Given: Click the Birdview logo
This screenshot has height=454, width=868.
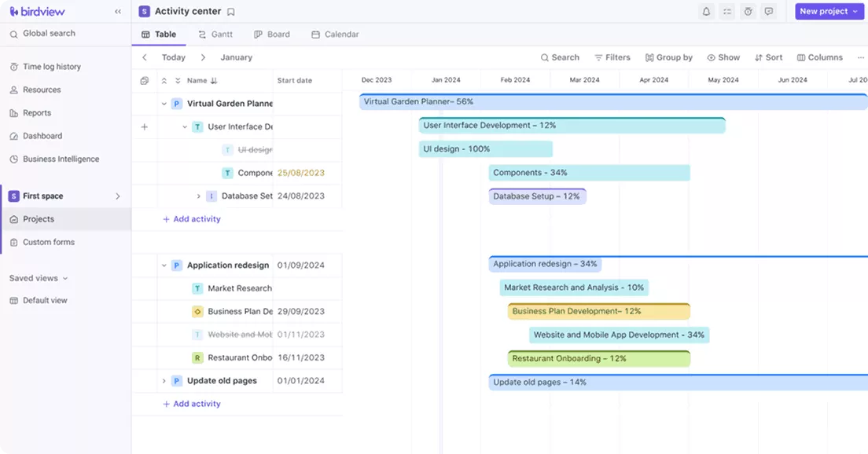Looking at the screenshot, I should click(38, 11).
